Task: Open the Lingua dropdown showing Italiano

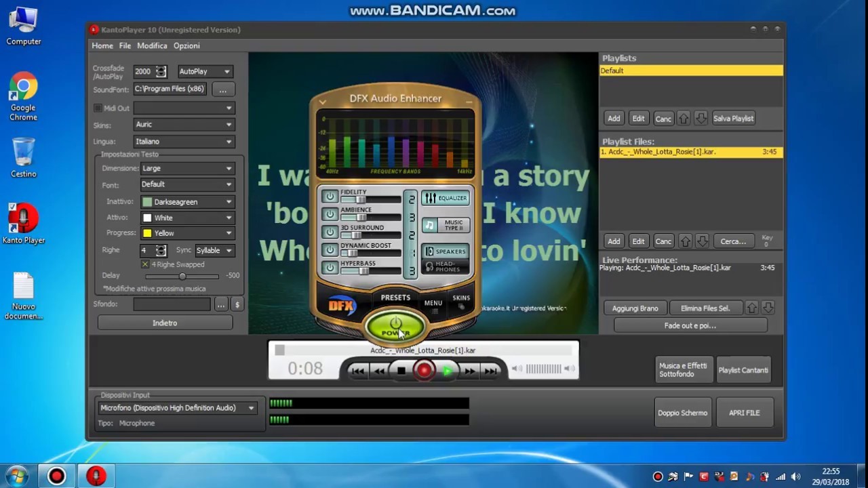Action: click(183, 142)
